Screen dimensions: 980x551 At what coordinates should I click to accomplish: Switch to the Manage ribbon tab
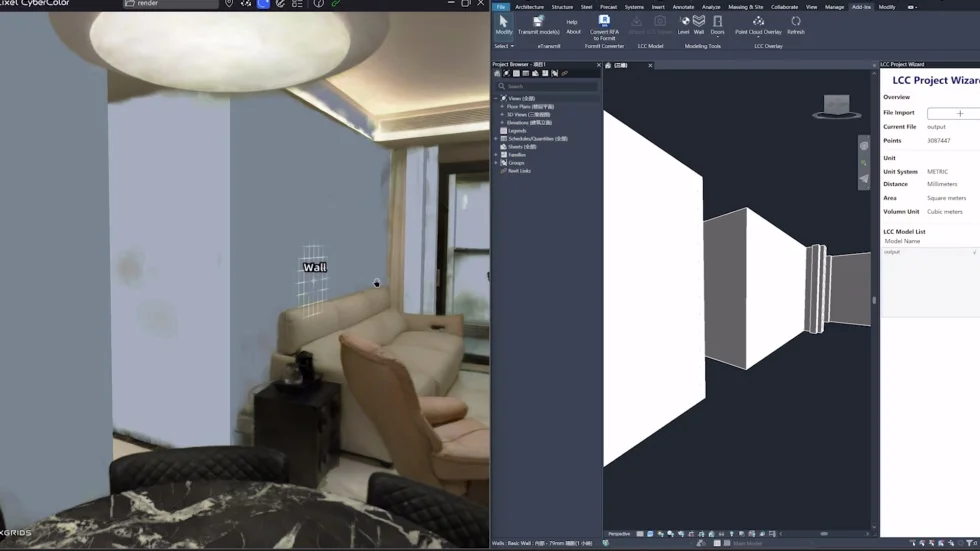point(834,7)
